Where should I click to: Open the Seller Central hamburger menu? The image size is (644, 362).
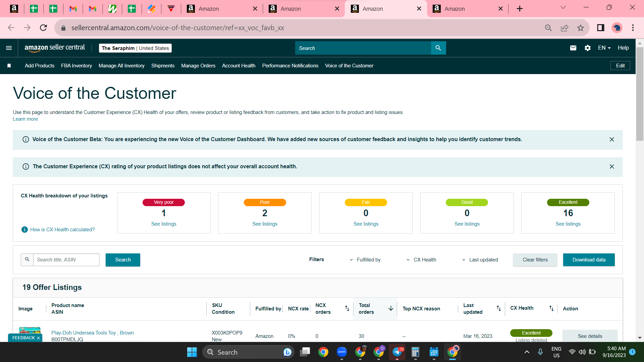click(9, 48)
